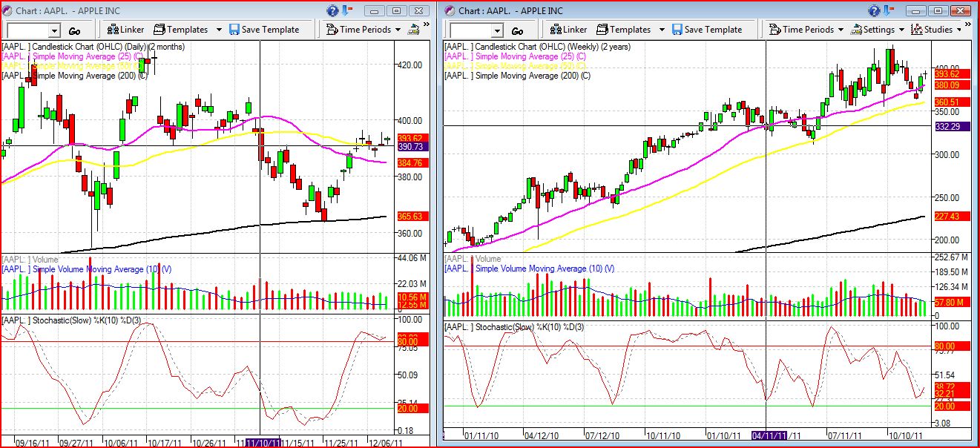The image size is (980, 448).
Task: Click the Linker icon in the weekly chart window
Action: coord(556,30)
